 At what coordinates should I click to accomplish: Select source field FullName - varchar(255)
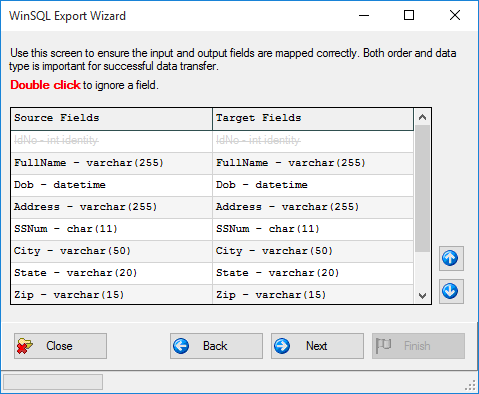[x=112, y=163]
